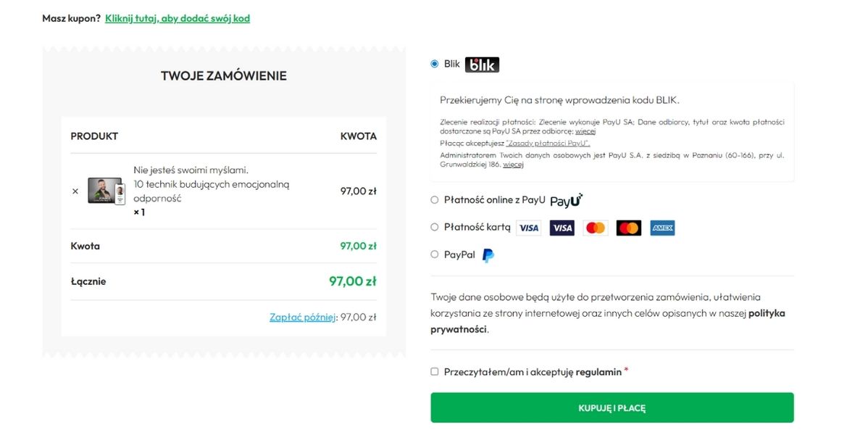Click the black Mastercard logo
Viewport: 868px width, 435px height.
pyautogui.click(x=629, y=228)
